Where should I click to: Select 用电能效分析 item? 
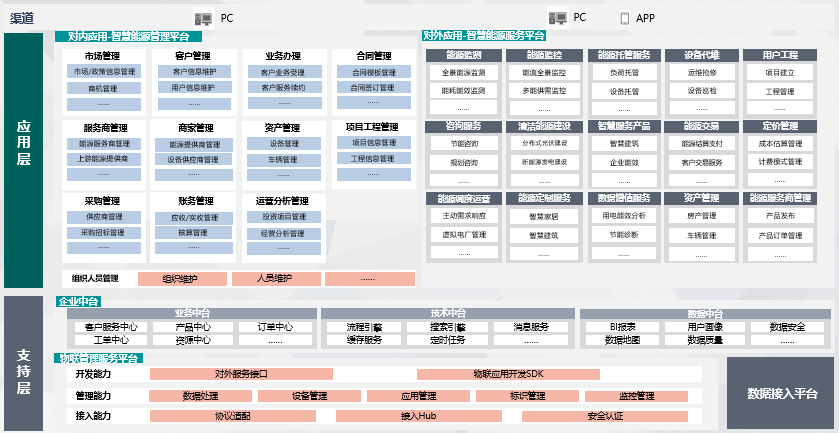click(x=624, y=216)
